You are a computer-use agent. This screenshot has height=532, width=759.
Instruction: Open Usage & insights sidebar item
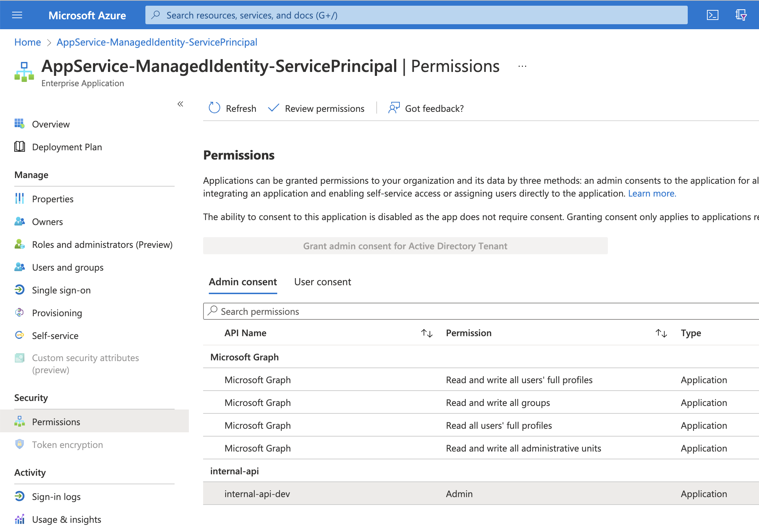pos(67,520)
